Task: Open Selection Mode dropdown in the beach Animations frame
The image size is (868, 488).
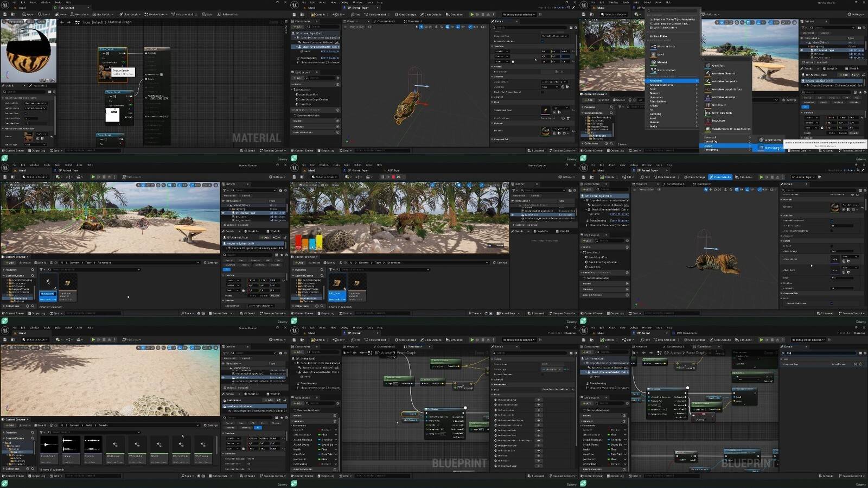Action: [x=35, y=177]
